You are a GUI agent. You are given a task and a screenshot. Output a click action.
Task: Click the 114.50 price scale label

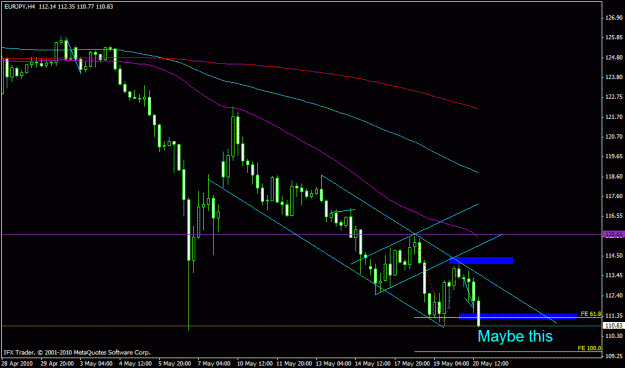coord(614,256)
